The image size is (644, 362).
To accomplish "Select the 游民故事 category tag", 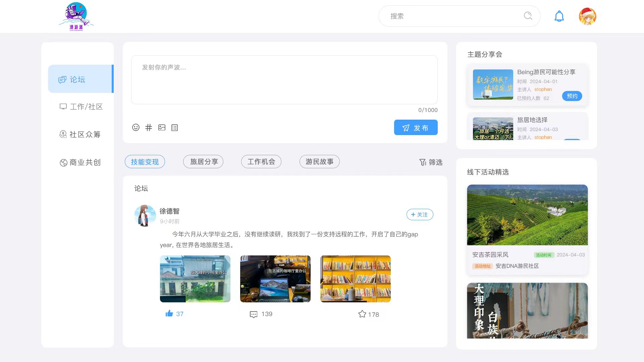I will 320,162.
